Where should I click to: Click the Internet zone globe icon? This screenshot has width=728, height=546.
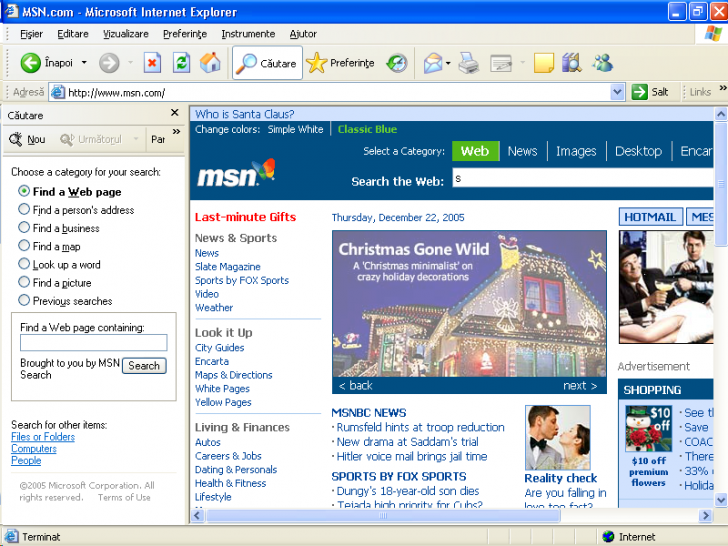tap(608, 537)
